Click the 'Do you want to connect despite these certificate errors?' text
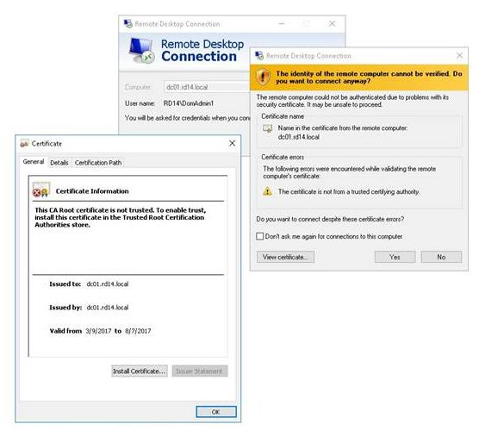The image size is (504, 430). tap(330, 220)
